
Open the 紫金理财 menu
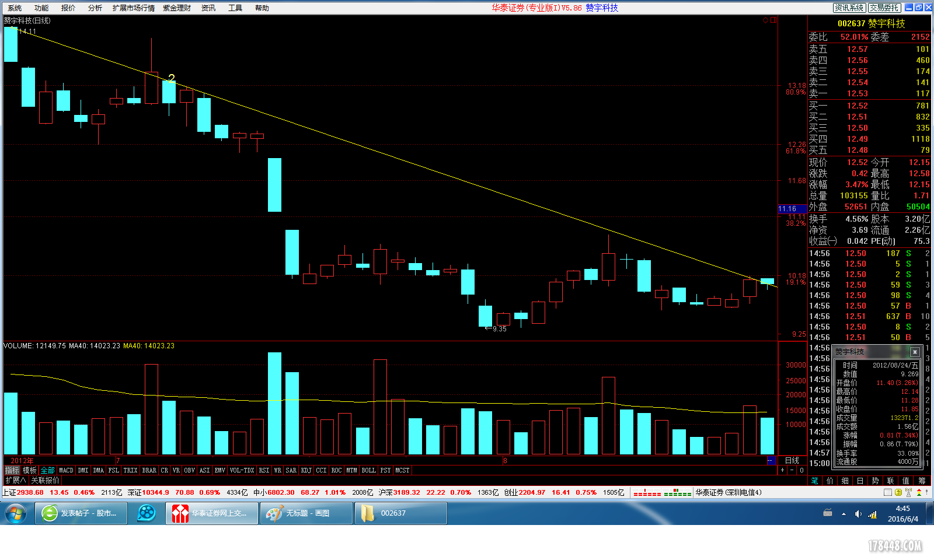177,8
